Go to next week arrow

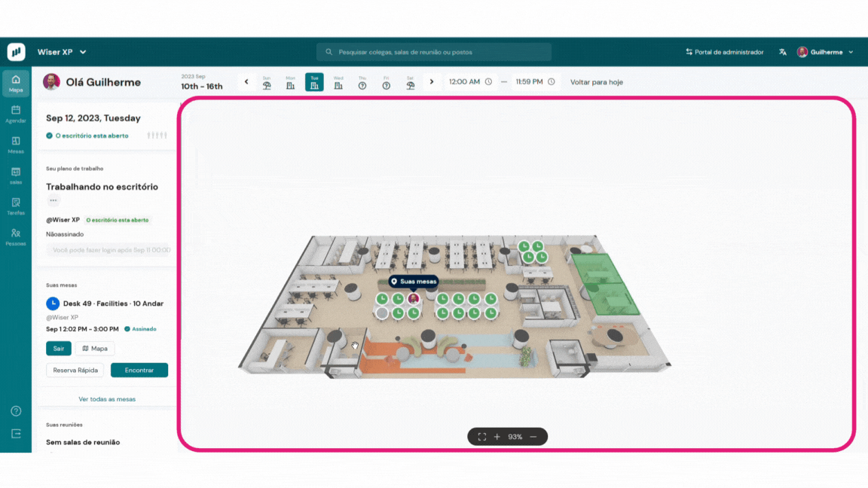point(432,82)
